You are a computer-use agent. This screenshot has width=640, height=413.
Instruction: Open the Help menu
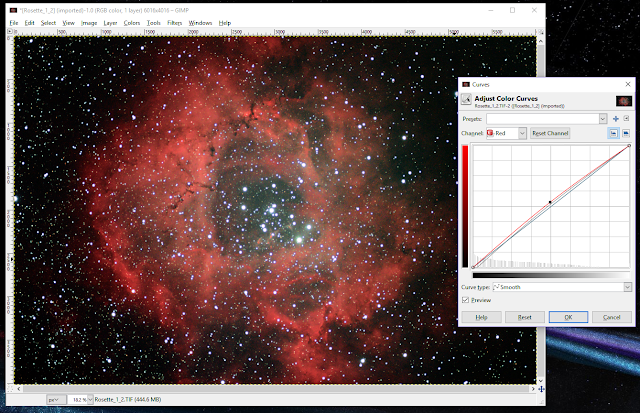pos(224,23)
